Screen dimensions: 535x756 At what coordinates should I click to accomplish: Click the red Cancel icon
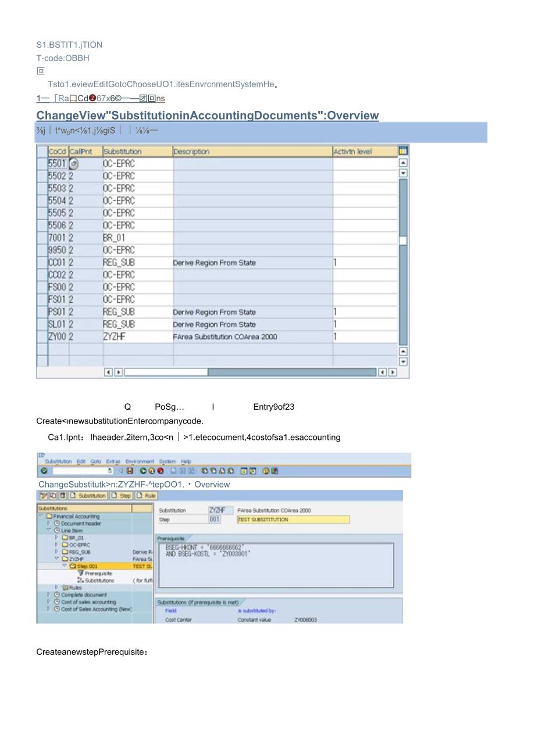160,471
